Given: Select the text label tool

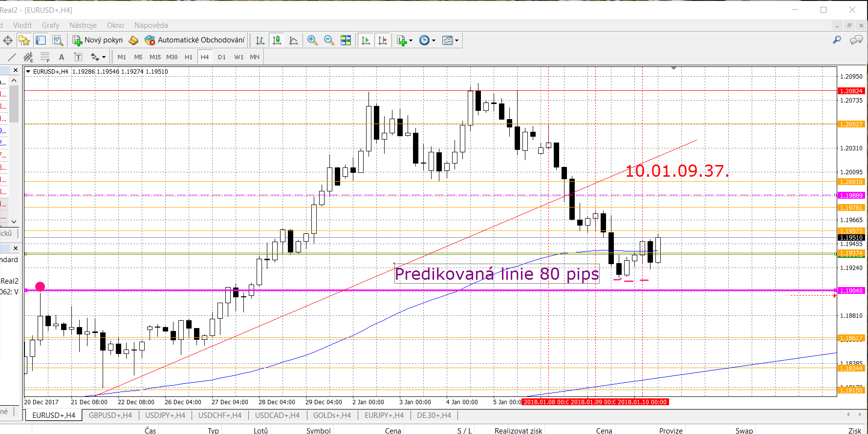Looking at the screenshot, I should pyautogui.click(x=78, y=57).
